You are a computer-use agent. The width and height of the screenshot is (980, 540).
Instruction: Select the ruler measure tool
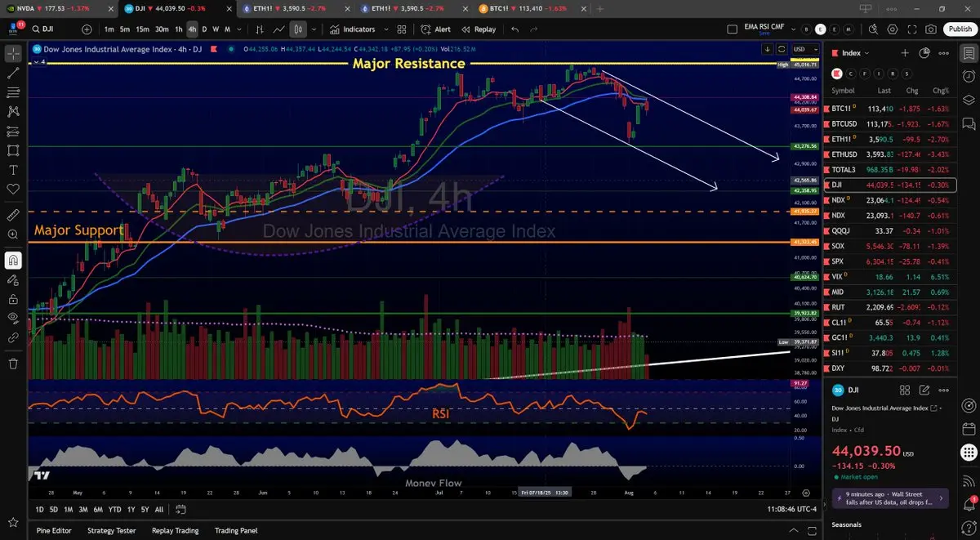(x=13, y=215)
